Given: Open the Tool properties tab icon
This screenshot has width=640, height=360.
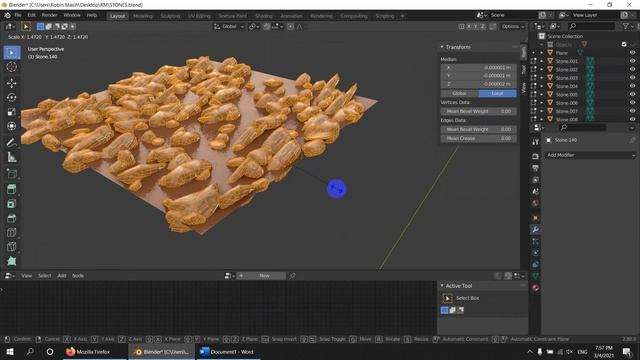Looking at the screenshot, I should click(x=536, y=142).
